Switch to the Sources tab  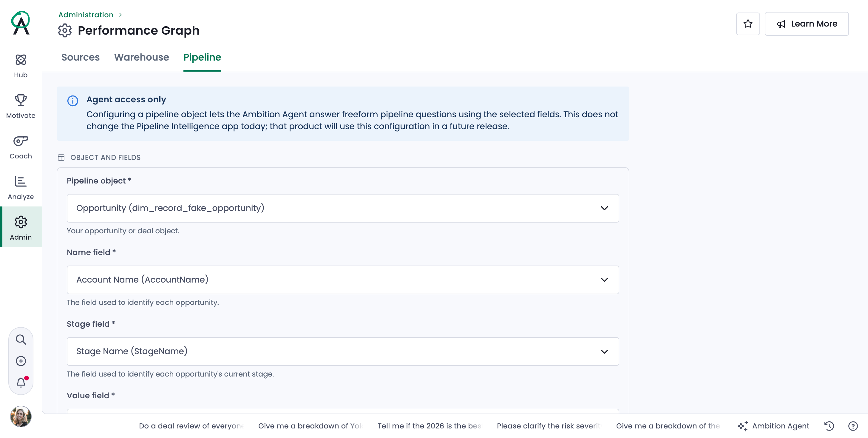(x=81, y=57)
